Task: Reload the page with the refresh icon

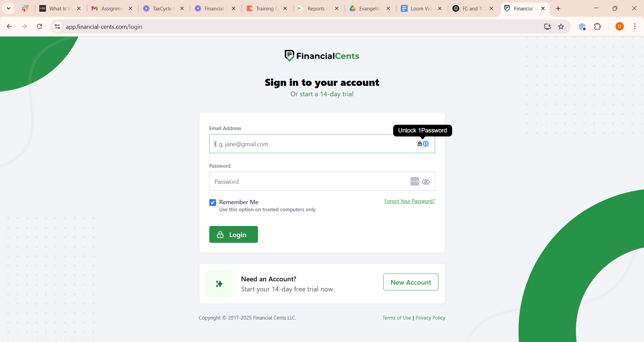Action: click(x=39, y=26)
